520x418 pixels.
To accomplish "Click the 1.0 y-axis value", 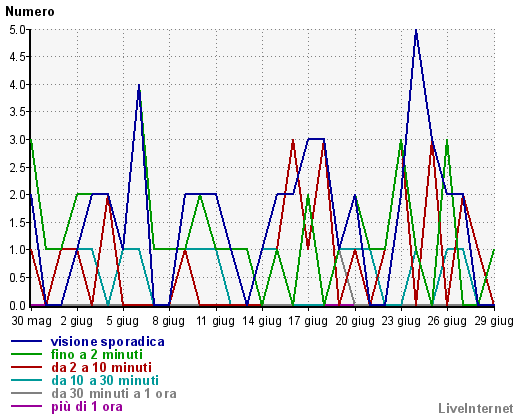I will click(x=17, y=250).
